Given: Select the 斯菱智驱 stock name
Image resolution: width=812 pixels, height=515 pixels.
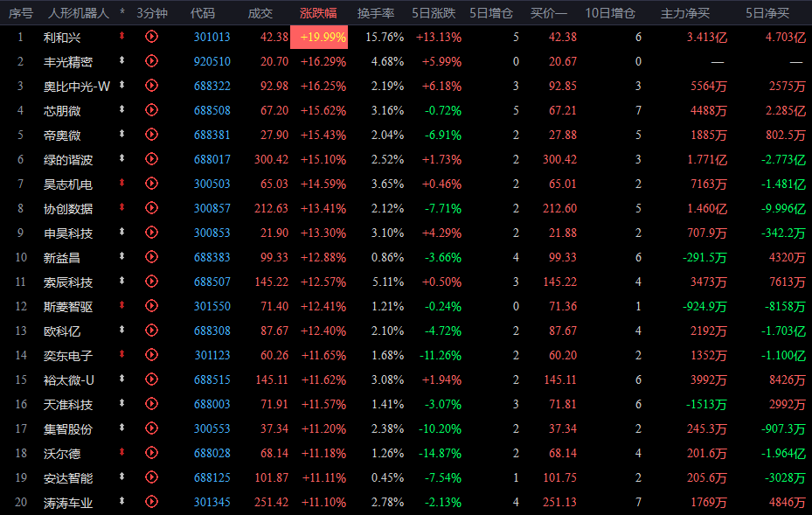Looking at the screenshot, I should [x=68, y=307].
